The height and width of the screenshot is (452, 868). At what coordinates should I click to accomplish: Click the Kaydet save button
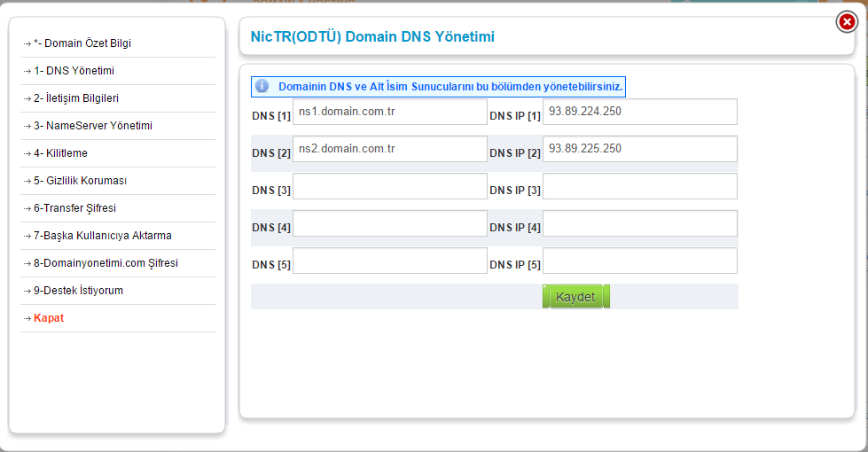pos(575,297)
